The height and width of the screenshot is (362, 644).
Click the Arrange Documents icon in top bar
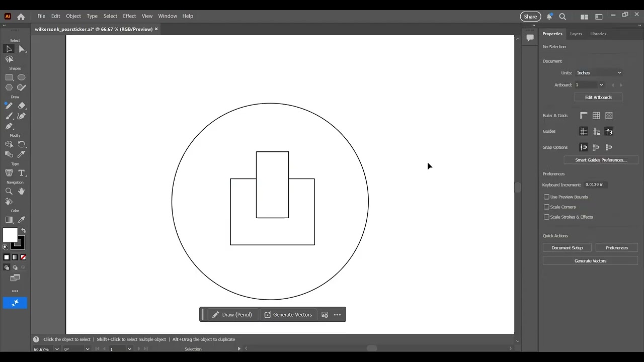point(584,17)
